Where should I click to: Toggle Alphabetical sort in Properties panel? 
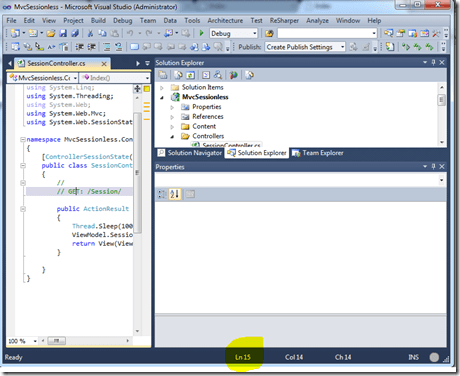coord(175,194)
